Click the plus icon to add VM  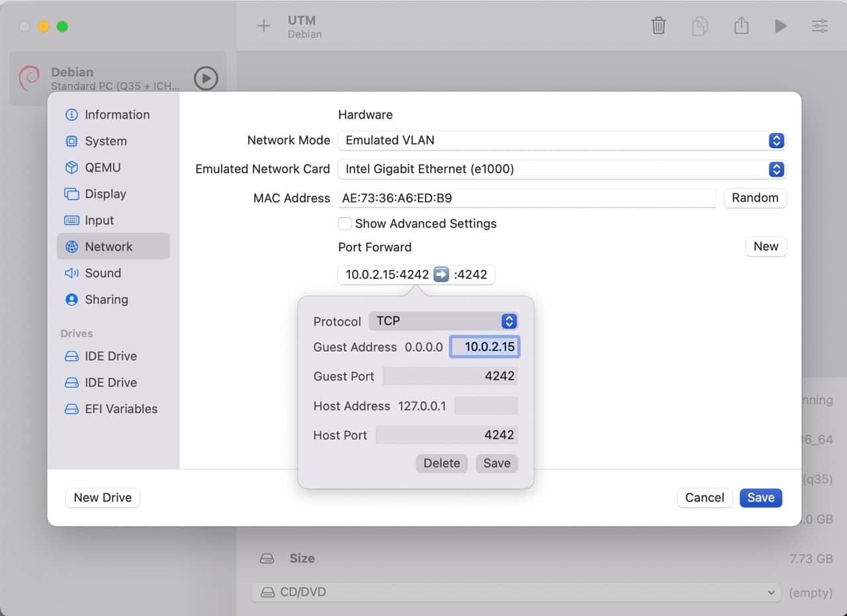click(263, 26)
